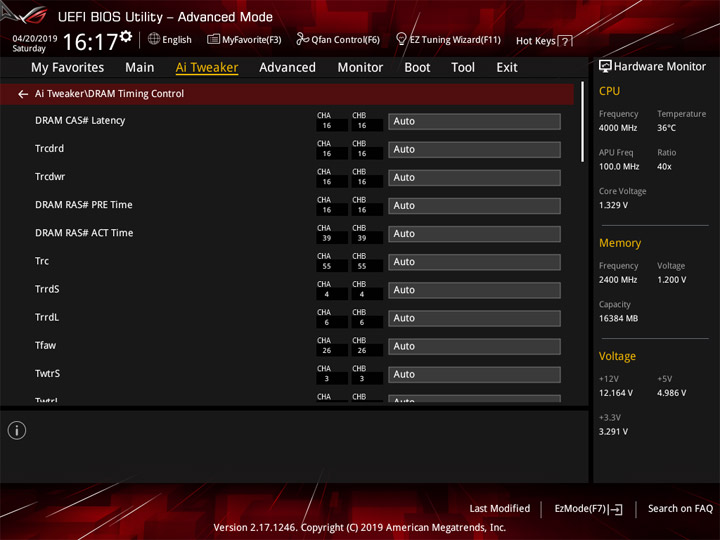
Task: Select the DRAM RAS# PRE Time Auto field
Action: 474,206
